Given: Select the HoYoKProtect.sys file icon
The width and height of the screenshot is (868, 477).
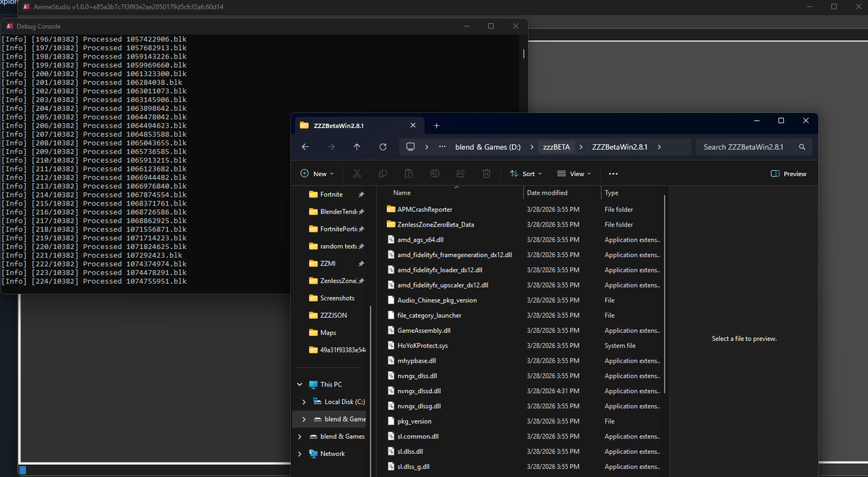Looking at the screenshot, I should point(391,345).
